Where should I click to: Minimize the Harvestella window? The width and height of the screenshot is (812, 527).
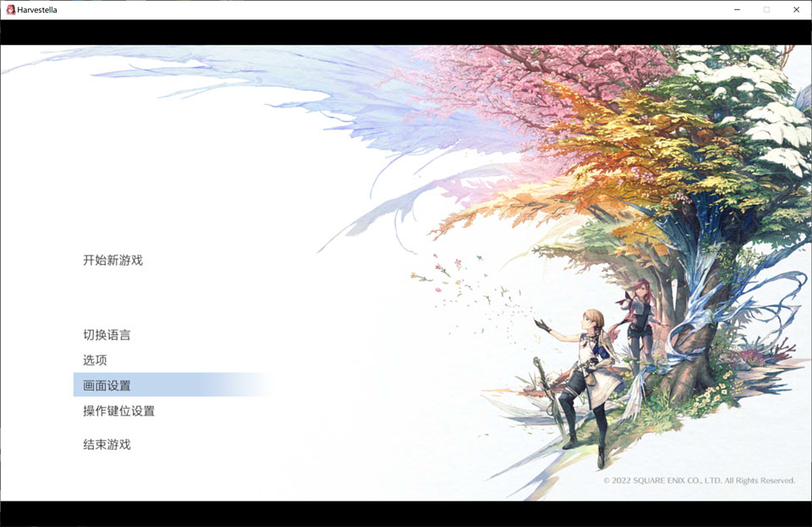pyautogui.click(x=737, y=9)
